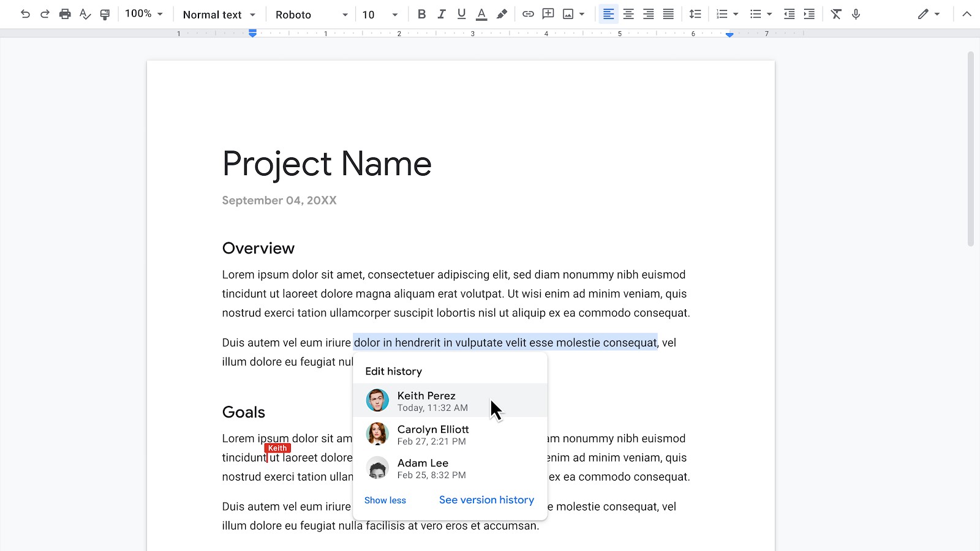This screenshot has height=551, width=980.
Task: Click the Overview heading
Action: click(258, 248)
